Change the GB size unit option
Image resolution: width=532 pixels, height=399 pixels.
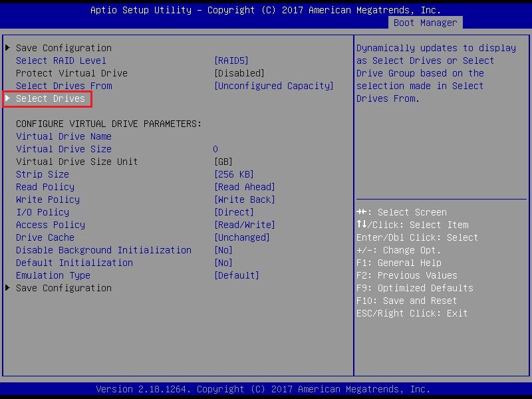[x=223, y=162]
